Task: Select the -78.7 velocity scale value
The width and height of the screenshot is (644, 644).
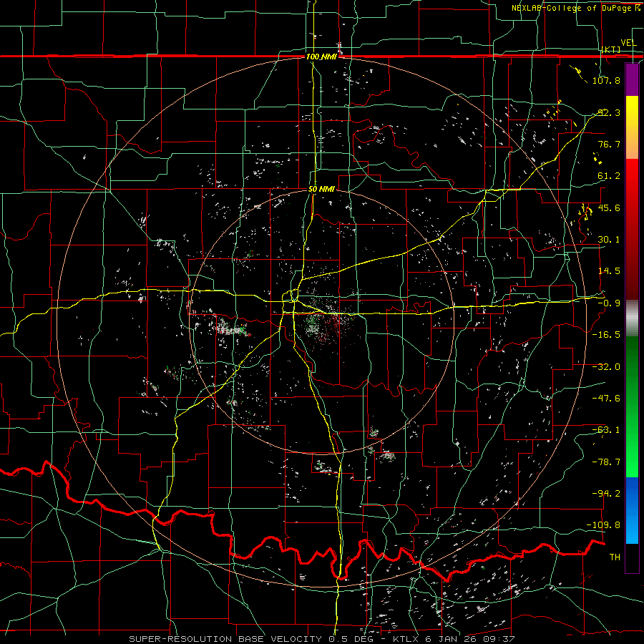Action: [606, 462]
